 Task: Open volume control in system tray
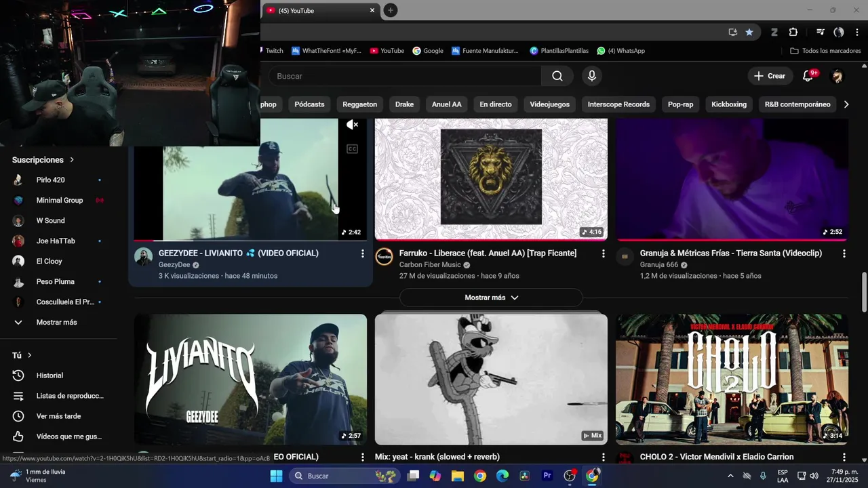[x=814, y=476]
